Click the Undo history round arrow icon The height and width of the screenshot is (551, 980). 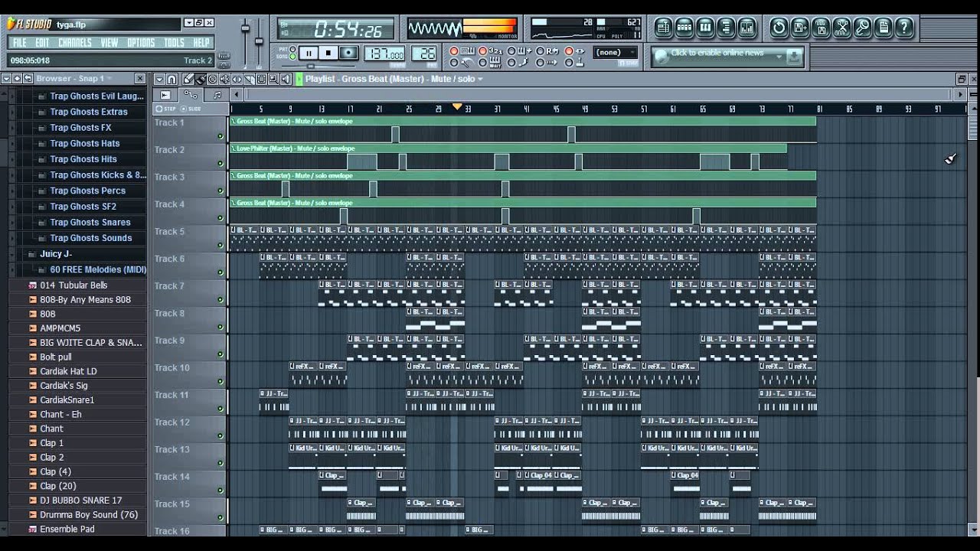coord(779,28)
